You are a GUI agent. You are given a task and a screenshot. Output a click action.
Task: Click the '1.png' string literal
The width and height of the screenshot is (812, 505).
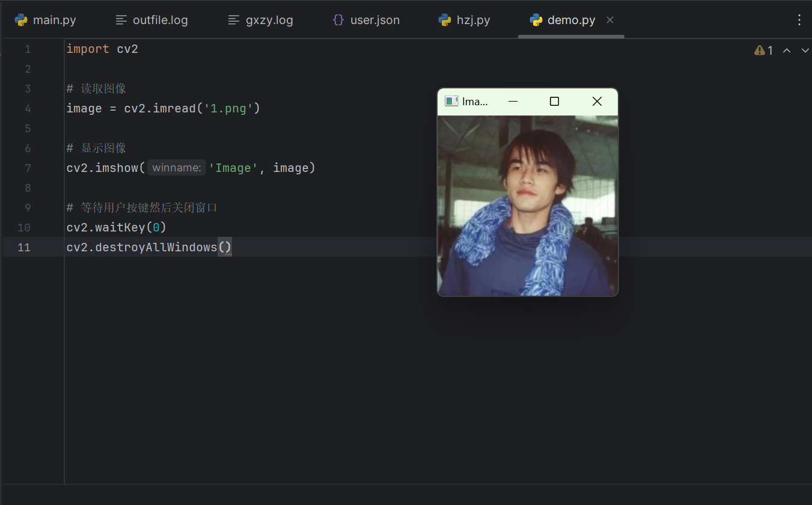coord(228,109)
